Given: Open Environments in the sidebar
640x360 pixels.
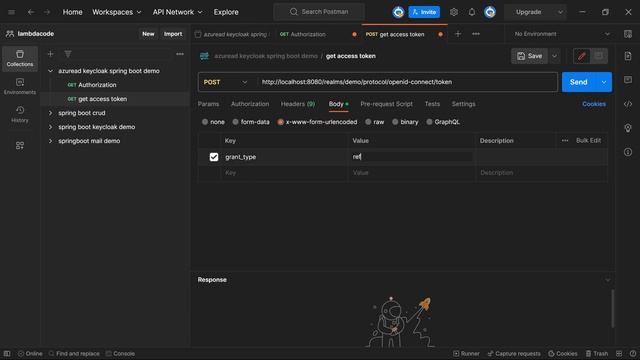Looking at the screenshot, I should [x=20, y=87].
